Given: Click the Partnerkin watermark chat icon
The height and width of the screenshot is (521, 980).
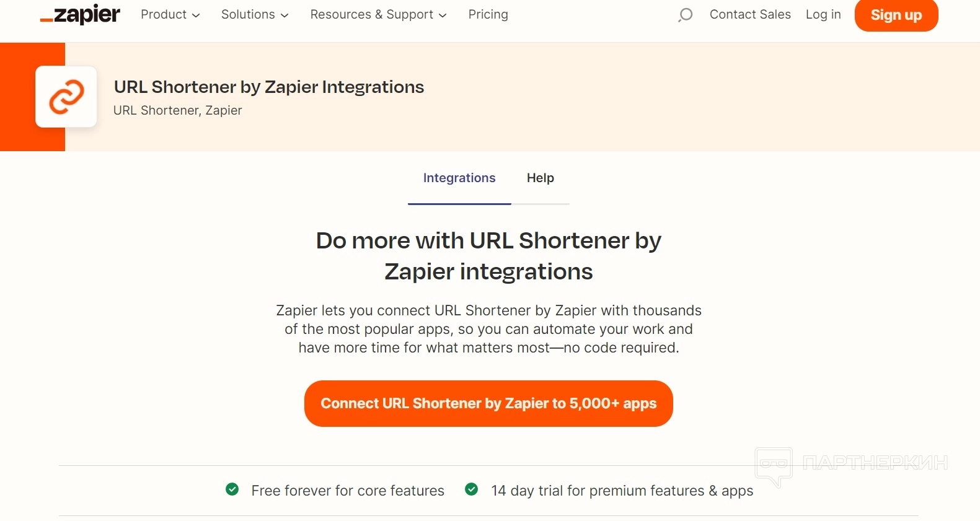Looking at the screenshot, I should [x=773, y=465].
